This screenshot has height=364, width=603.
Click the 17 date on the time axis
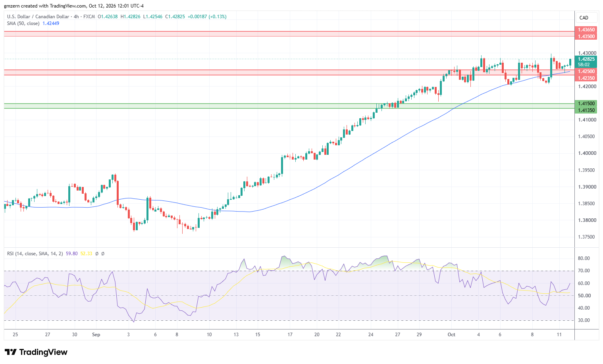tap(290, 335)
